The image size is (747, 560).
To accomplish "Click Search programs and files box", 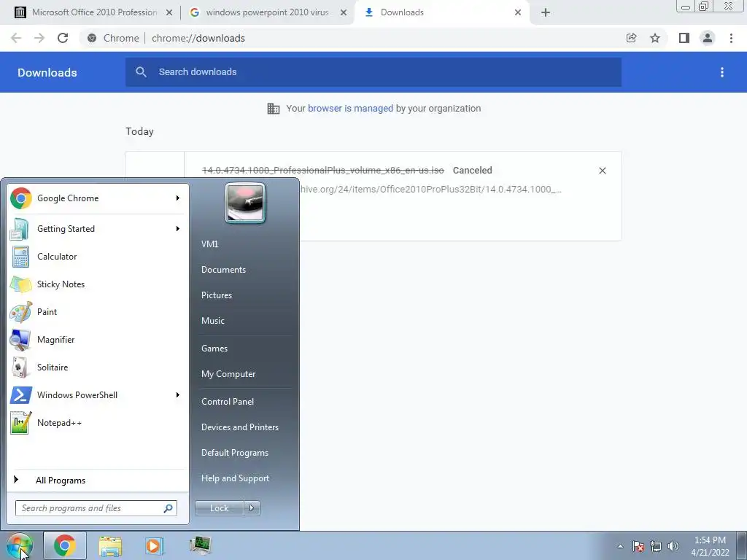I will point(96,508).
